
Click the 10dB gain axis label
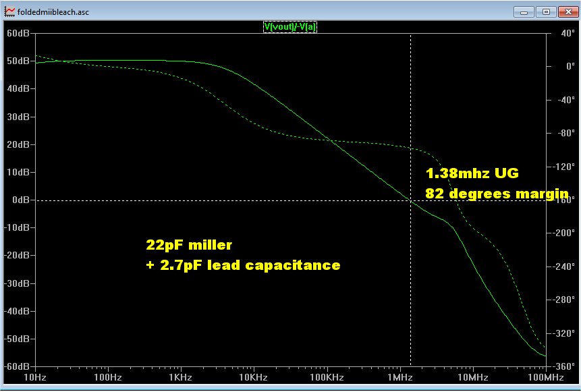(18, 172)
